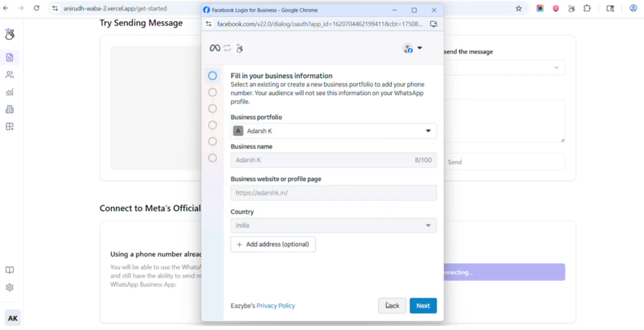Click the grid-plus integrations icon in sidebar

click(10, 127)
